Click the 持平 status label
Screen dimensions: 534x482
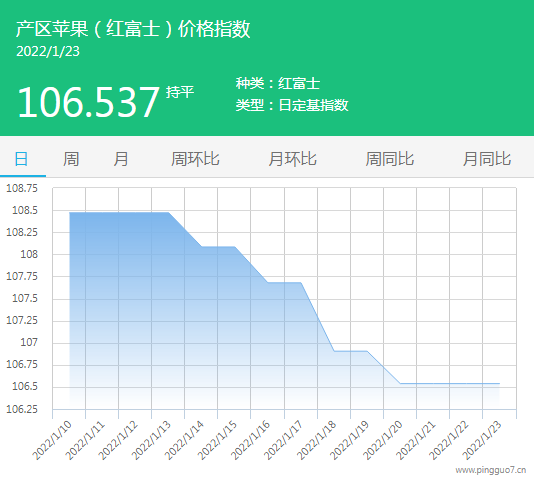(x=180, y=92)
